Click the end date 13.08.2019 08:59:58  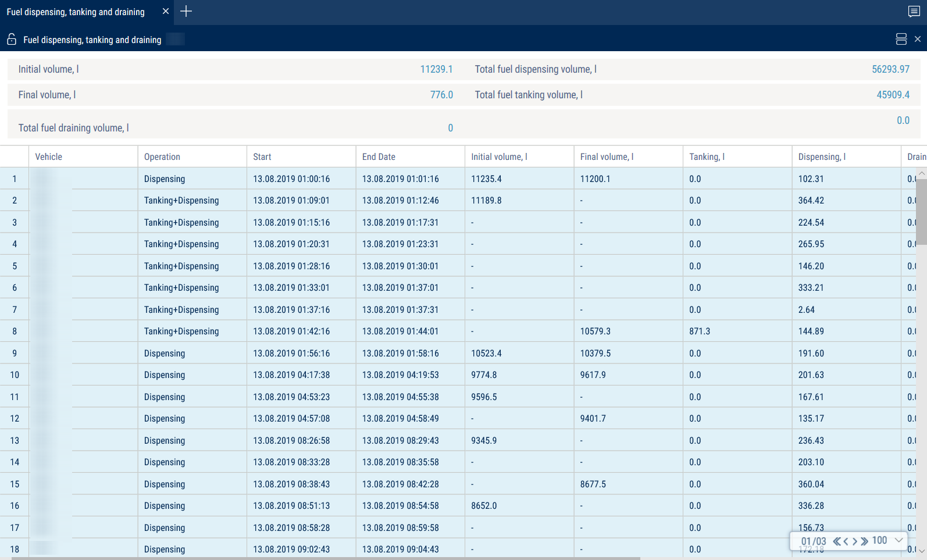tap(400, 528)
